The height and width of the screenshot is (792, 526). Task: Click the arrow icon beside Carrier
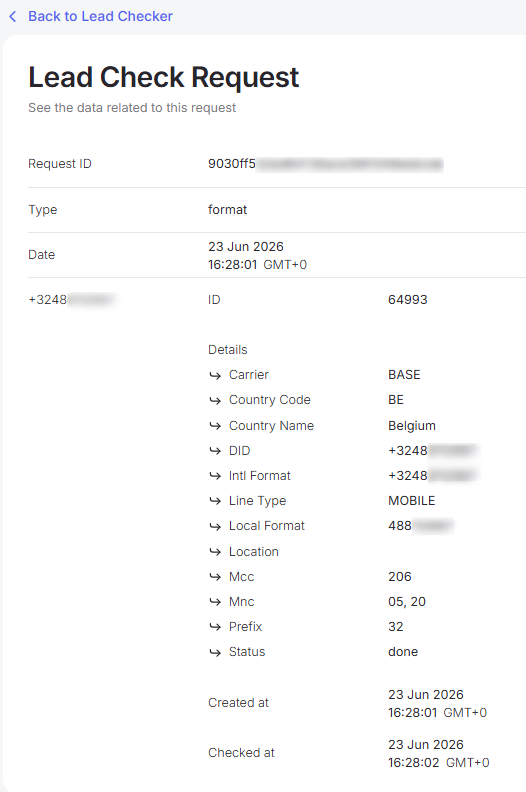pyautogui.click(x=215, y=375)
